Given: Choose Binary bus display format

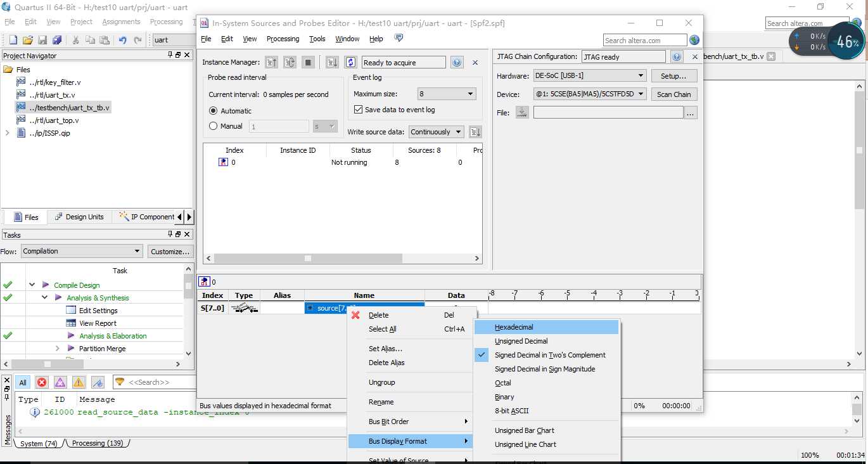Looking at the screenshot, I should 546,397.
